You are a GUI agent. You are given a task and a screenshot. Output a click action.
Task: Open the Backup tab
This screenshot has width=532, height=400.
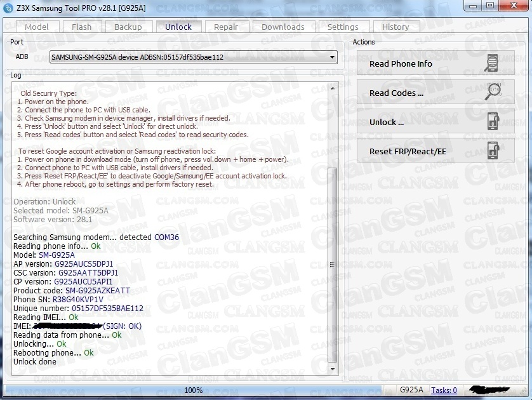click(128, 27)
